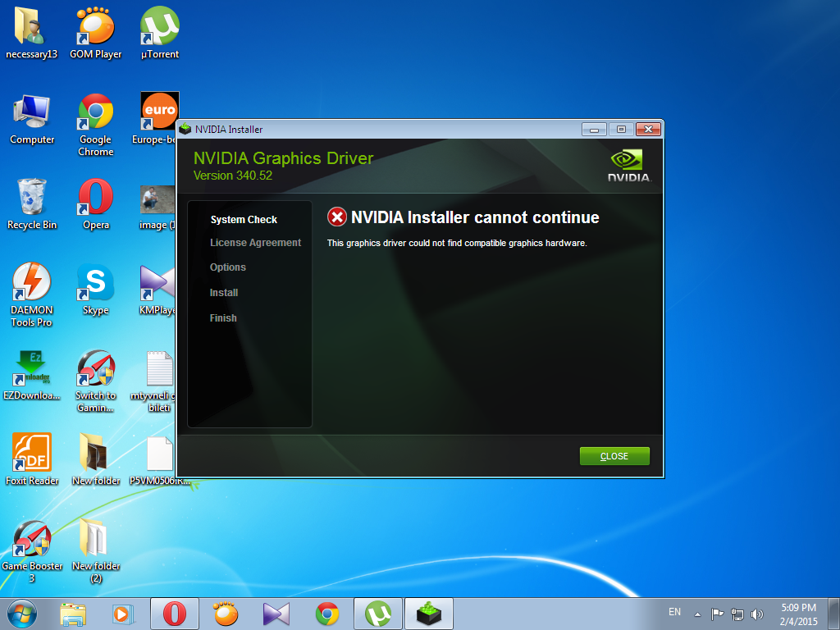
Task: Select Europe-bet desktop shortcut
Action: tap(155, 119)
